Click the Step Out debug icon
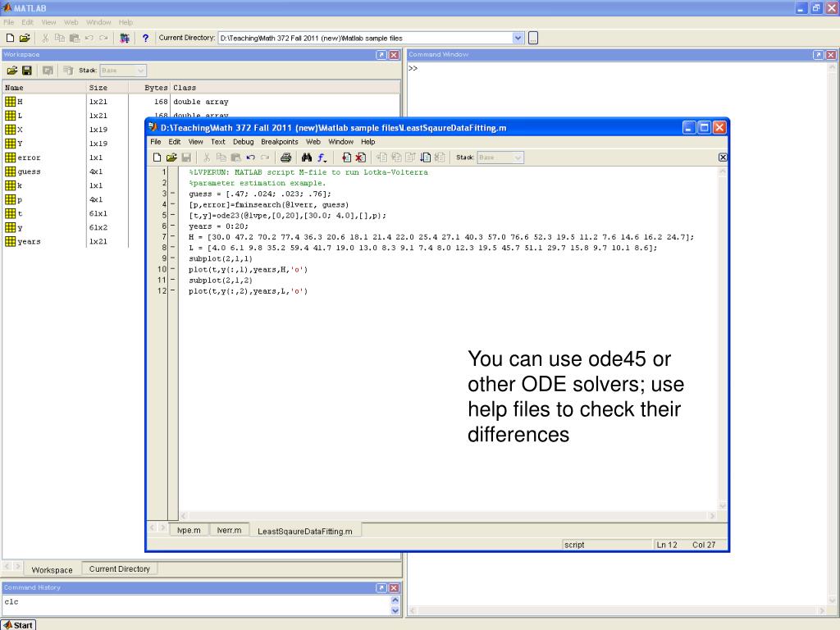 [x=410, y=157]
